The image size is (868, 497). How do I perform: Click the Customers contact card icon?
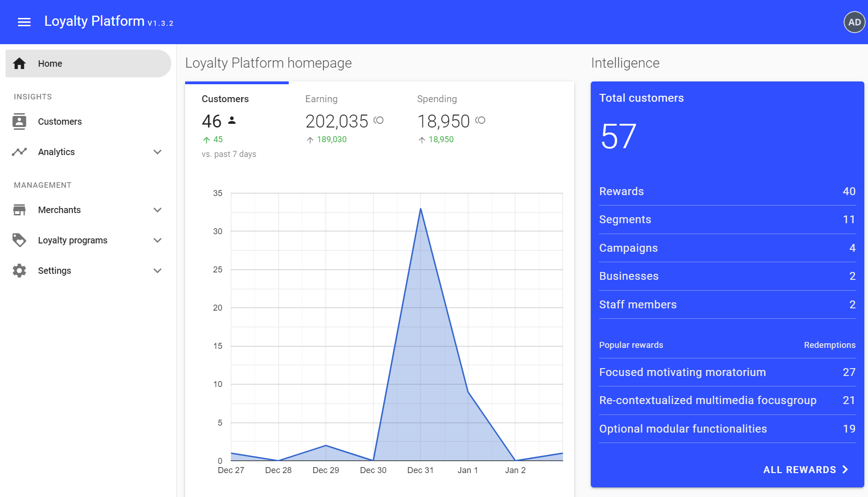(19, 121)
